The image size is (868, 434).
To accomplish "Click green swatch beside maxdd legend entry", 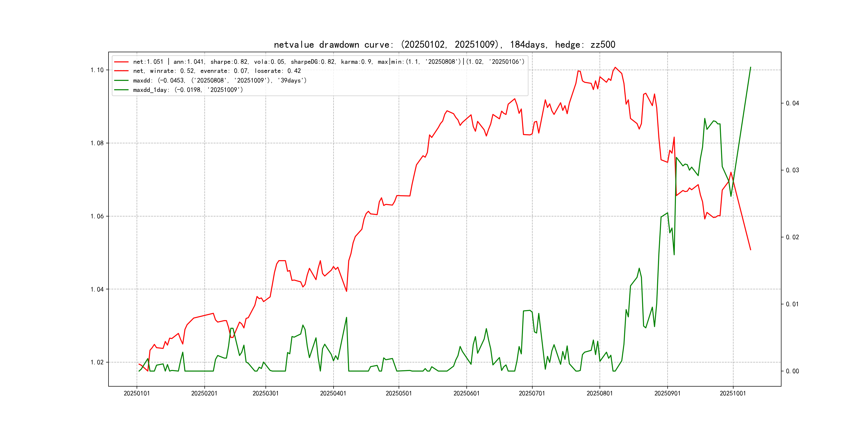I will pos(121,81).
